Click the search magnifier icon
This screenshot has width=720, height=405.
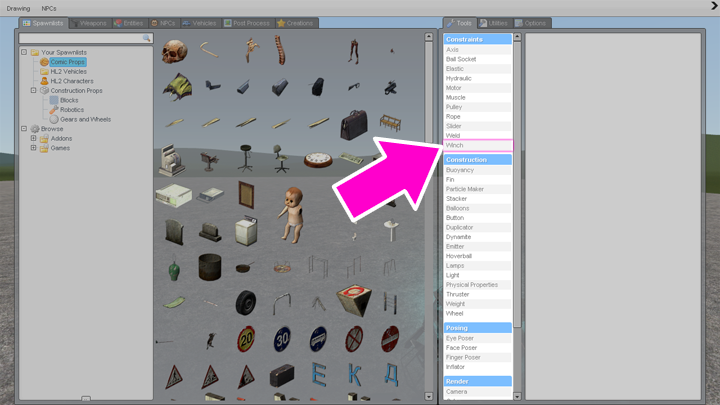point(146,38)
